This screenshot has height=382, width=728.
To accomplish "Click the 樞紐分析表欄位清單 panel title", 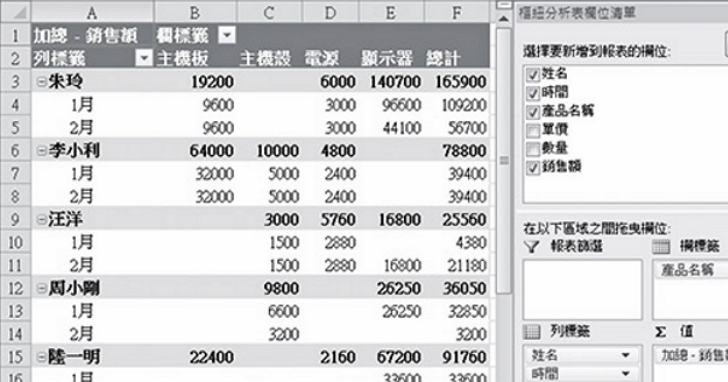I will tap(577, 13).
